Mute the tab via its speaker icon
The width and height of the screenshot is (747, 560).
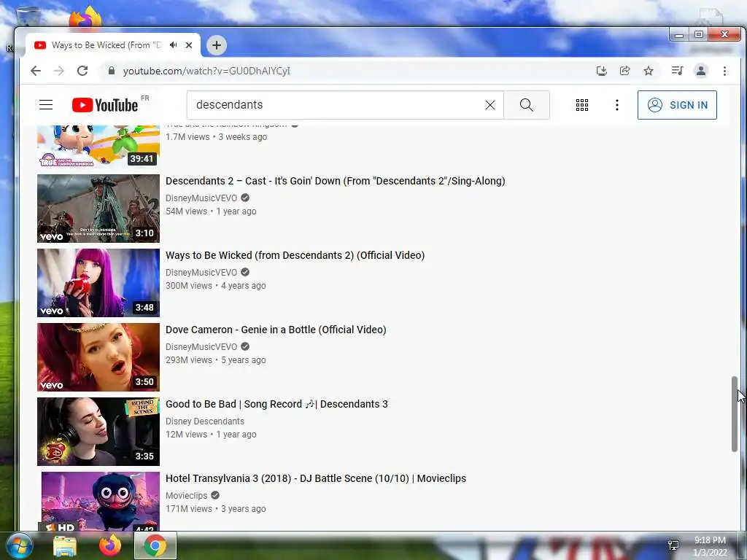[x=174, y=44]
